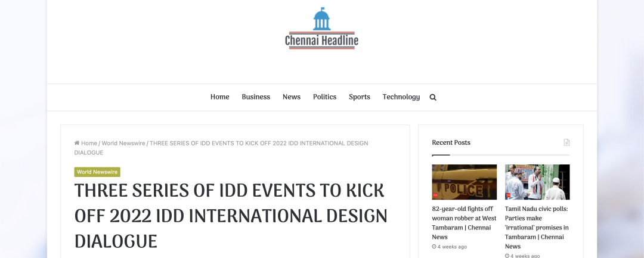Screen dimensions: 644x258
Task: Click the Chennai Headline site logo
Action: tap(321, 28)
